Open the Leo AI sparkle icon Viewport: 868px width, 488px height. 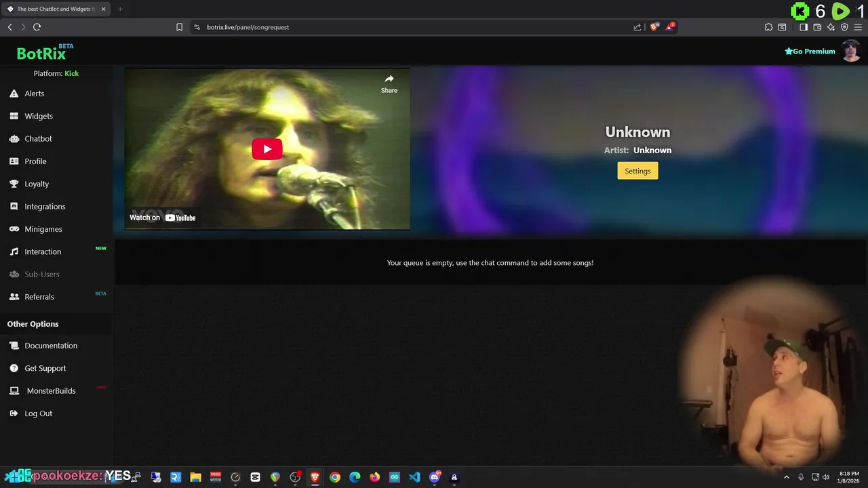[x=831, y=27]
